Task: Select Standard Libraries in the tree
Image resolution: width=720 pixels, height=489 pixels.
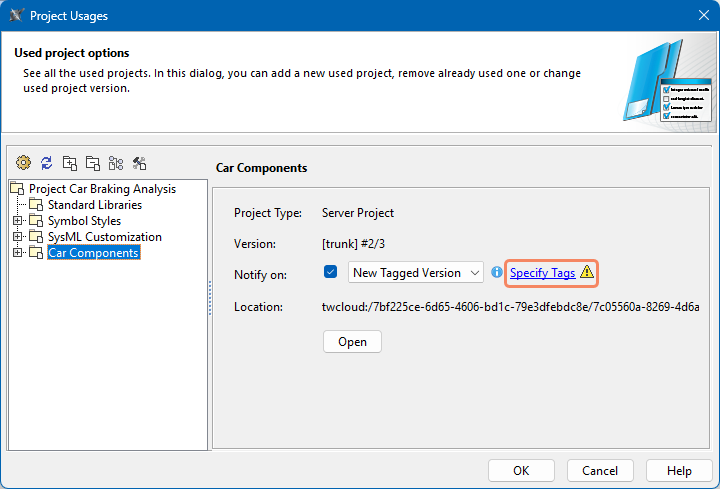Action: pos(94,205)
